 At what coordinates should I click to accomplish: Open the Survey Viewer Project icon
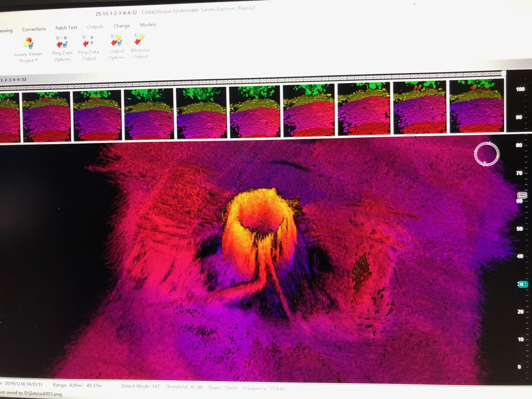point(28,43)
